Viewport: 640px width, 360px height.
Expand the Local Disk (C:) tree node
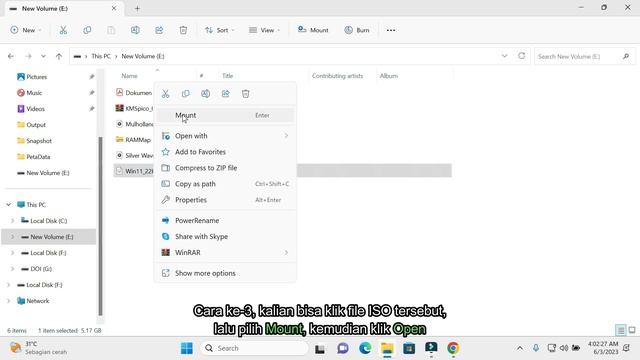pyautogui.click(x=12, y=221)
